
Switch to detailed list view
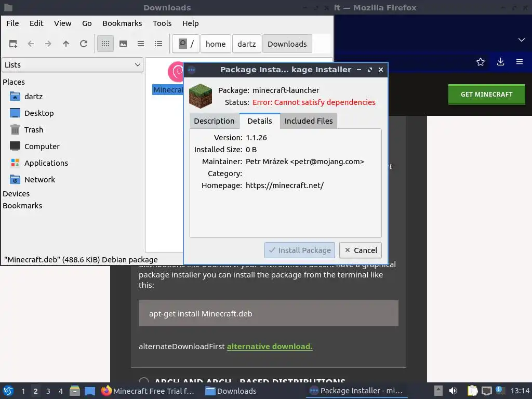pyautogui.click(x=158, y=44)
